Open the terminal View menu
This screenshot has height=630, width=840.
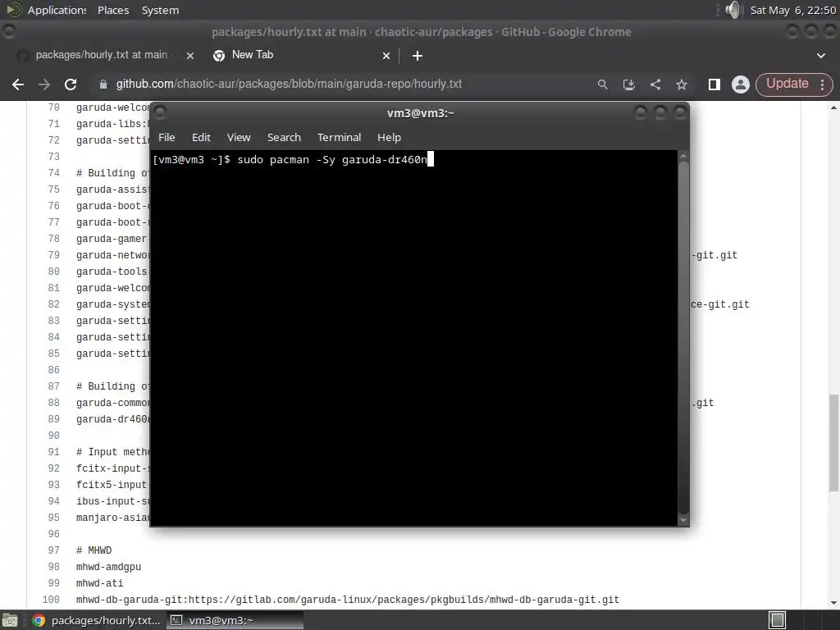pyautogui.click(x=239, y=138)
